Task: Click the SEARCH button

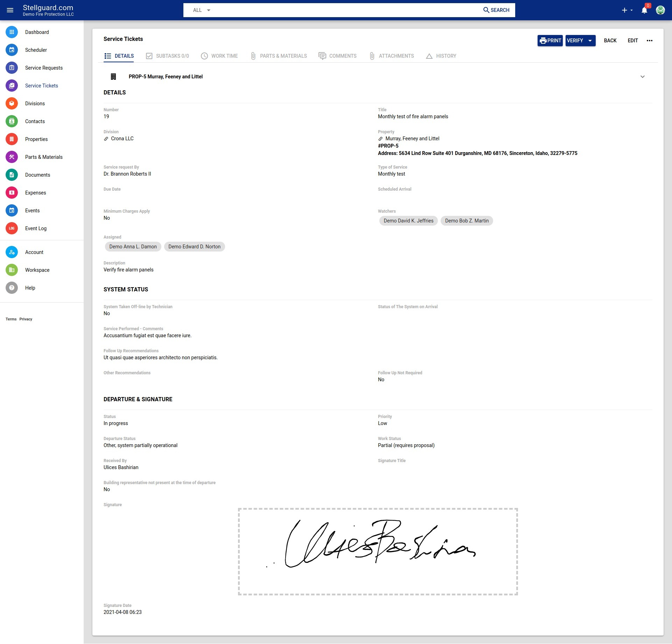Action: [x=496, y=10]
